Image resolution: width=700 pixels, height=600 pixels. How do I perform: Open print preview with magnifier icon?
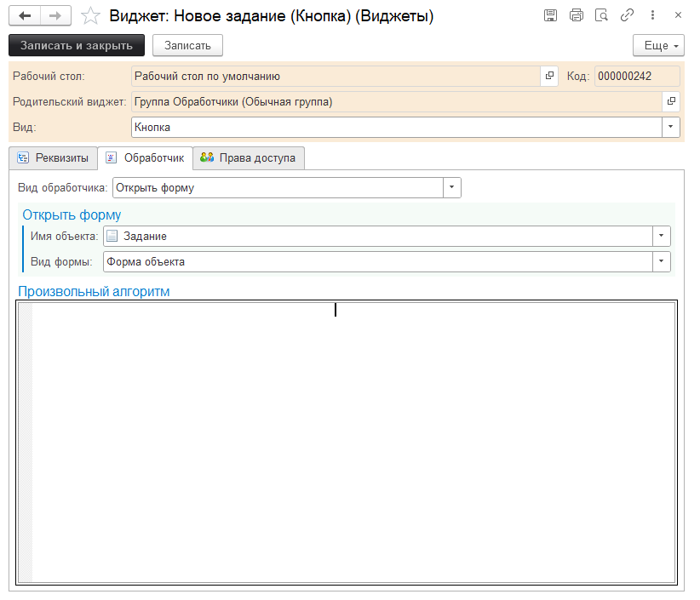[x=601, y=16]
